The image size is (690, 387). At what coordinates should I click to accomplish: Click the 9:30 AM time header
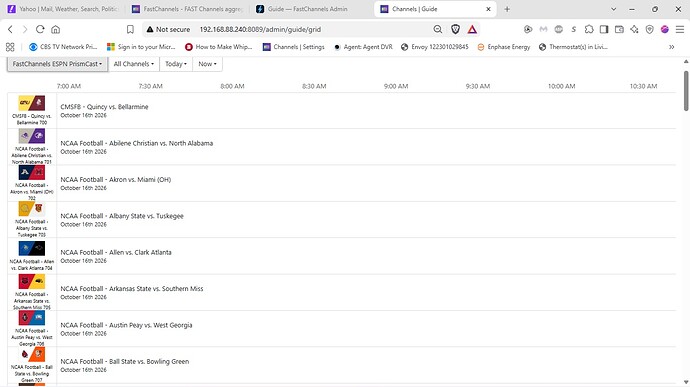coord(478,86)
